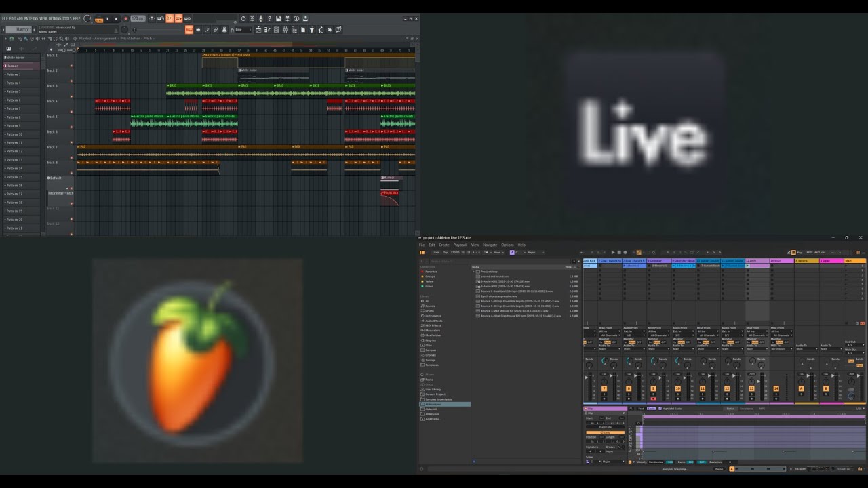Open the Line snap dropdown in FL Studio
This screenshot has width=868, height=488.
(243, 29)
